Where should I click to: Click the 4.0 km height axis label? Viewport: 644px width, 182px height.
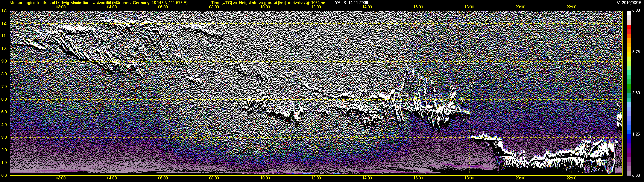pyautogui.click(x=4, y=124)
